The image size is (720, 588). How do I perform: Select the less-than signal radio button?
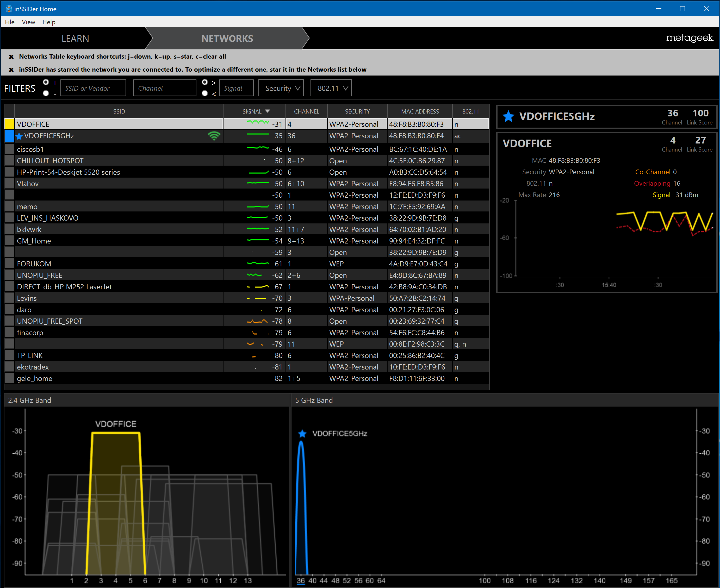(x=205, y=93)
